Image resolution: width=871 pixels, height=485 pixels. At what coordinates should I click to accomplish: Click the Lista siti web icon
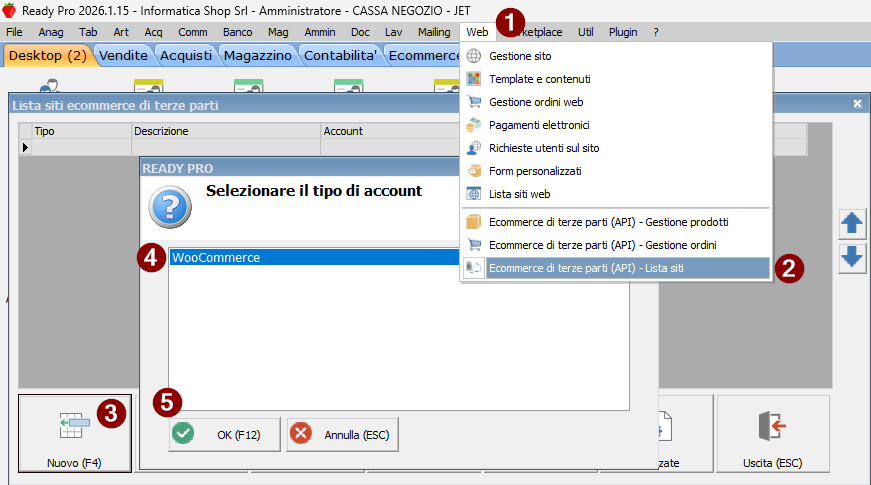pos(474,194)
